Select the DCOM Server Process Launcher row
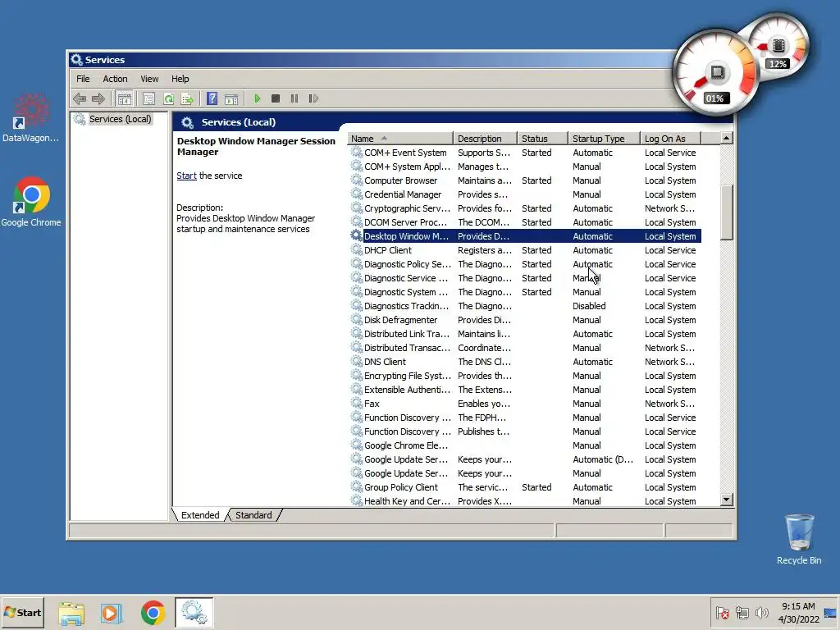 [524, 222]
